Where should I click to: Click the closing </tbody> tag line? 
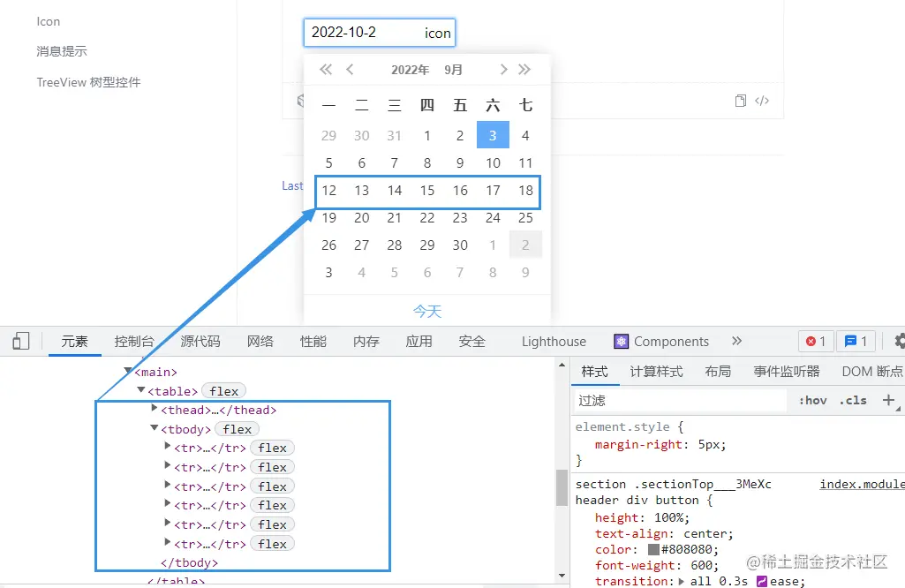tap(189, 562)
